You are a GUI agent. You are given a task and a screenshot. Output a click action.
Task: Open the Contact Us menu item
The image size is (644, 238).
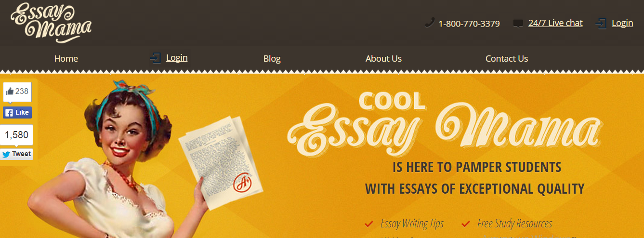coord(507,59)
